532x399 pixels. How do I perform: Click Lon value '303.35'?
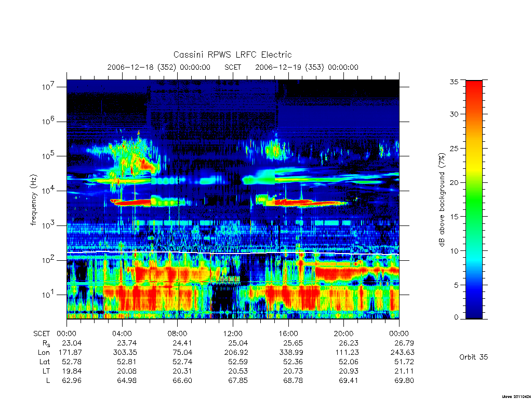pos(125,353)
